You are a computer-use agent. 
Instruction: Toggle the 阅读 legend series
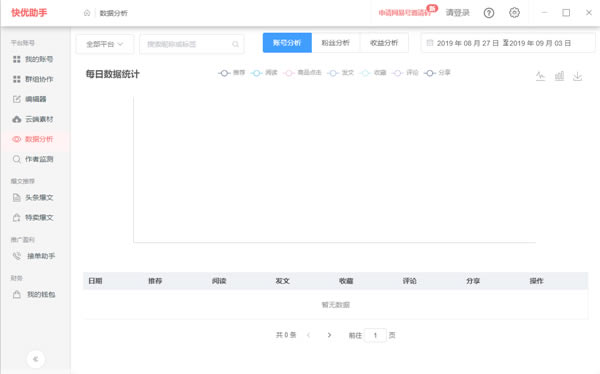pos(264,73)
